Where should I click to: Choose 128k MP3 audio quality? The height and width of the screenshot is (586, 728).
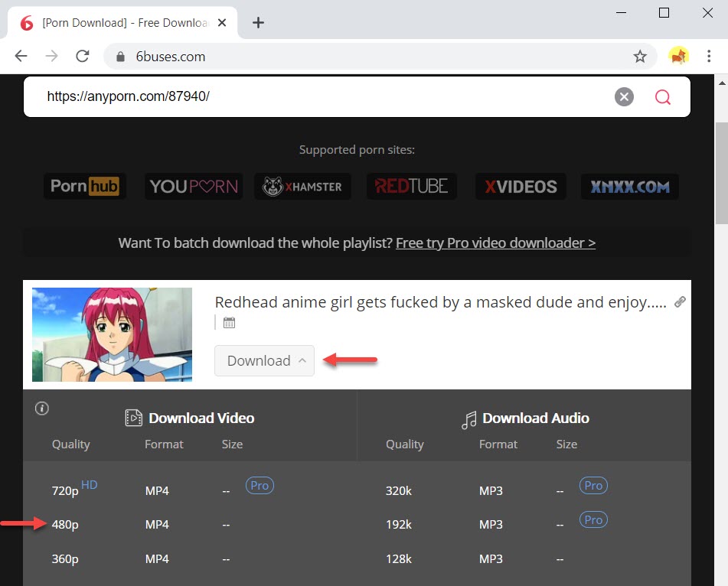click(x=398, y=559)
